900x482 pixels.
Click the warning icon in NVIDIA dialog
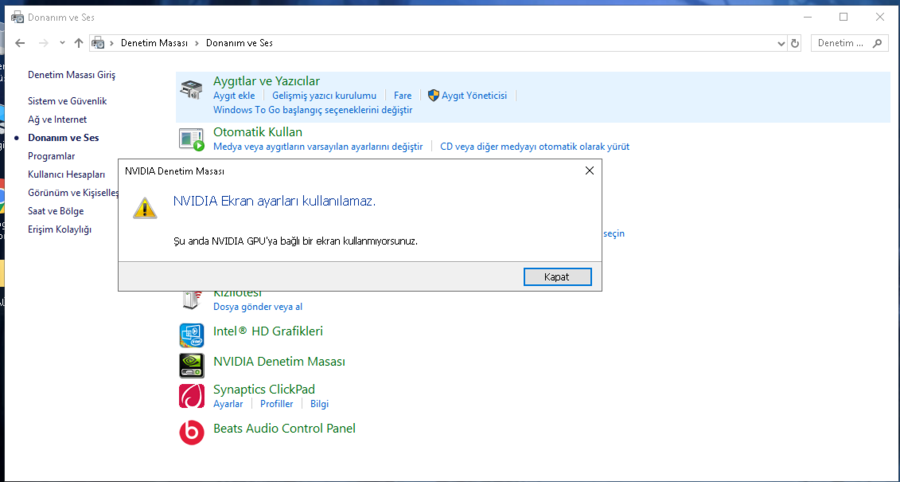click(145, 208)
